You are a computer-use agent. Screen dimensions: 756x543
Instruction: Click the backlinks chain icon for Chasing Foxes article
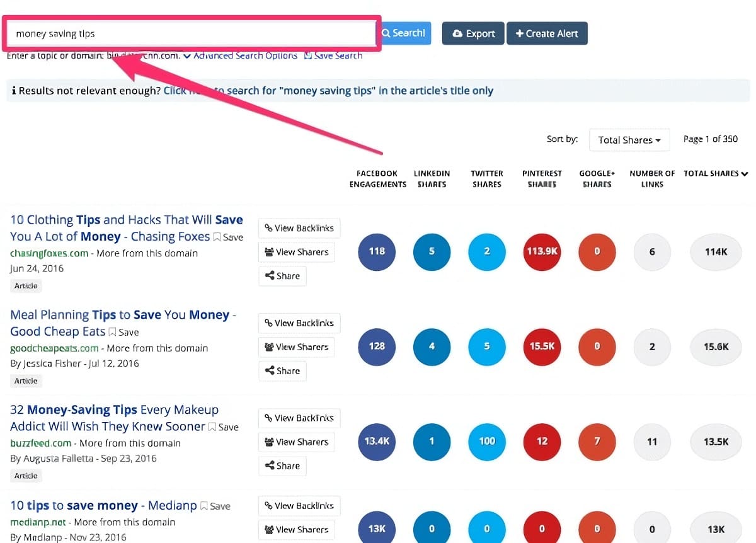tap(268, 228)
